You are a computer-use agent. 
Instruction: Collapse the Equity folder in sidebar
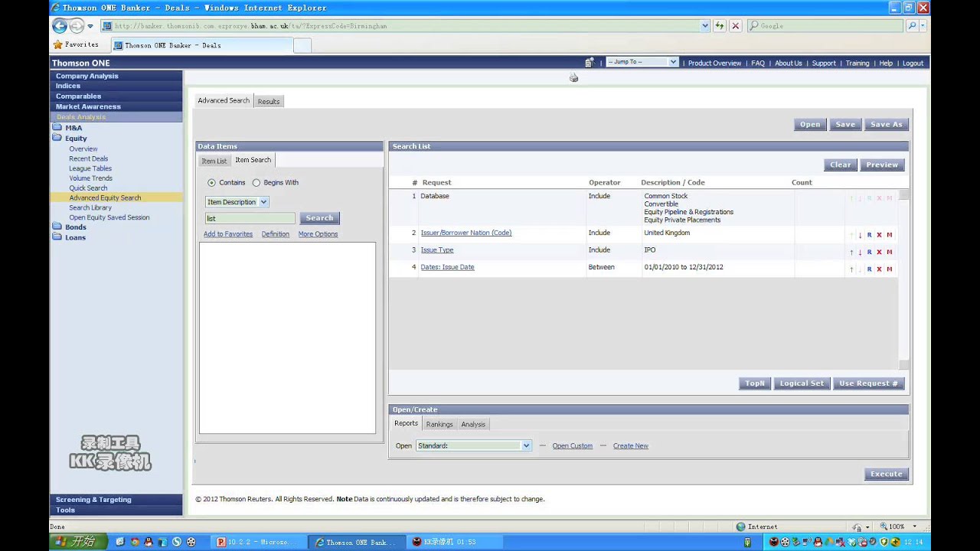(57, 139)
